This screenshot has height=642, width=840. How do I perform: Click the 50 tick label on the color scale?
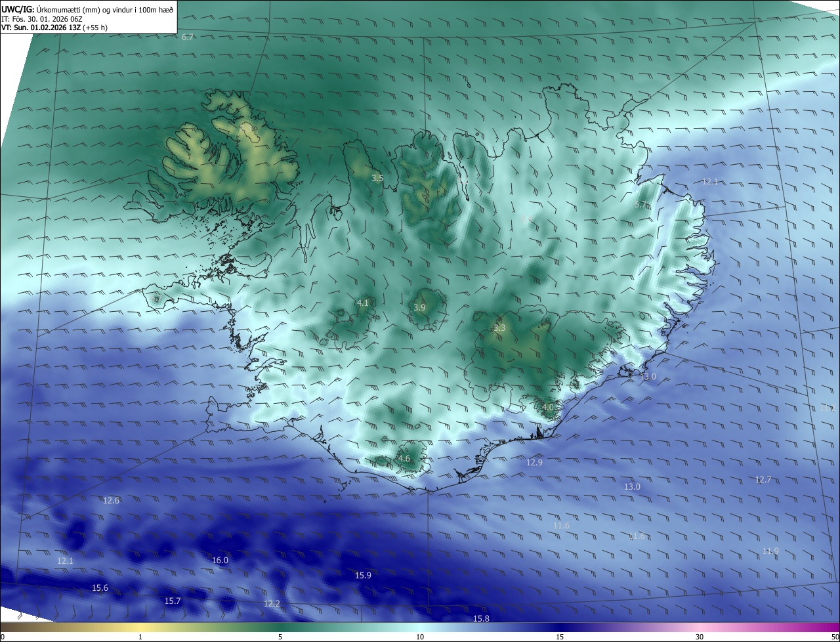pos(835,637)
